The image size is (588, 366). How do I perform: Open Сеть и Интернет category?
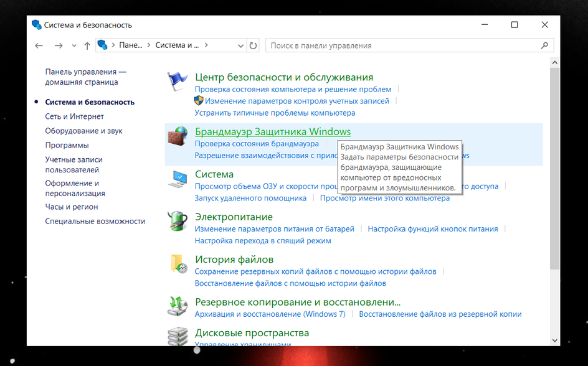pyautogui.click(x=74, y=116)
